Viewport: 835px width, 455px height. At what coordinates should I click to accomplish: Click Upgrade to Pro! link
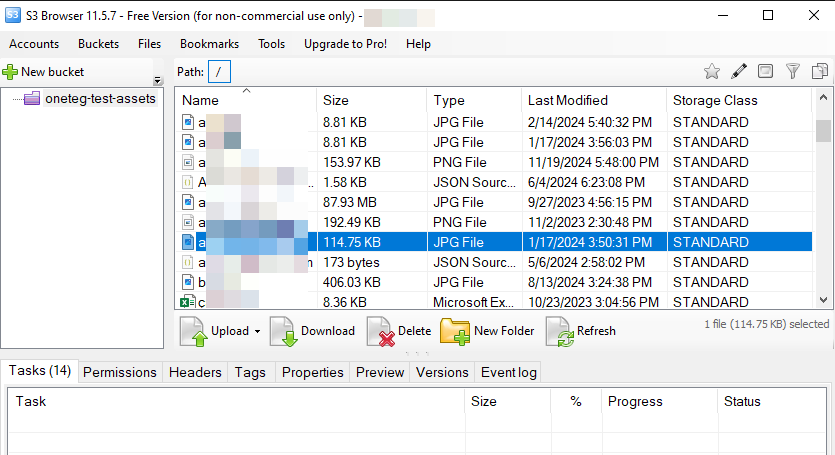(x=345, y=44)
